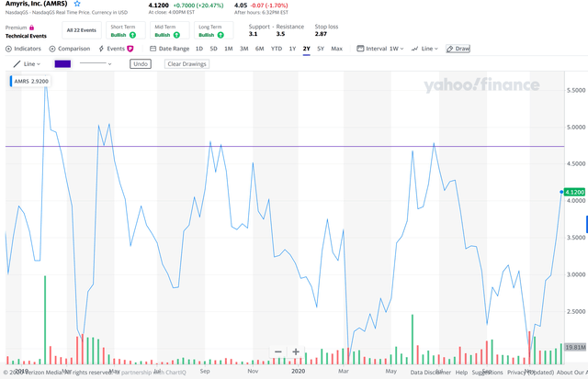Click the Technical Events label

click(26, 37)
